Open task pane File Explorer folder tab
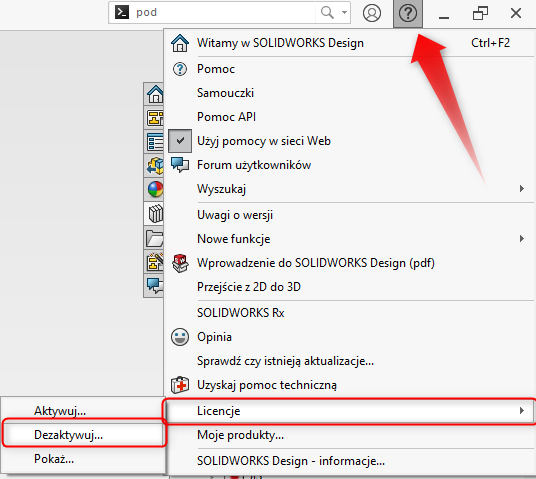Image resolution: width=536 pixels, height=479 pixels. coord(154,238)
